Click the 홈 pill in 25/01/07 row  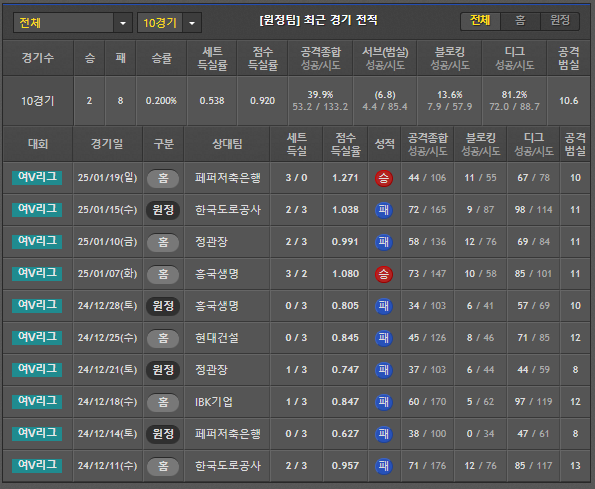click(163, 274)
